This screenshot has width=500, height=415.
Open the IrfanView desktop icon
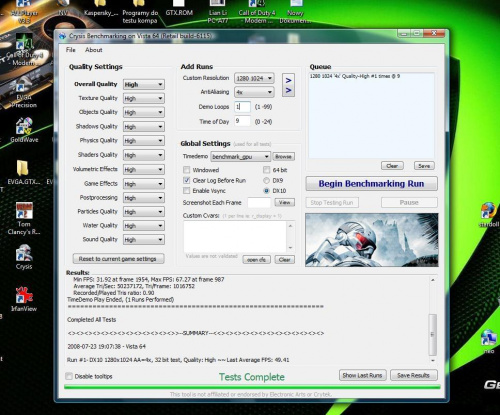[24, 299]
